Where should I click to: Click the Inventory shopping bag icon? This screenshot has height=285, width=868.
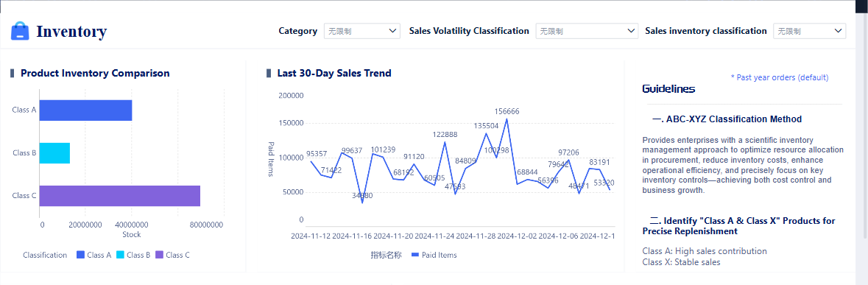(x=20, y=31)
